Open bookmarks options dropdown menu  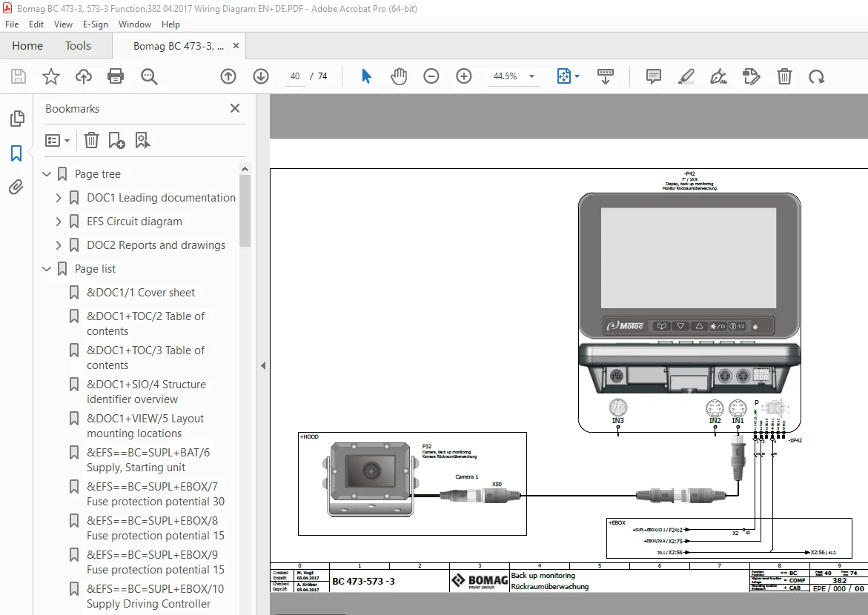tap(58, 141)
